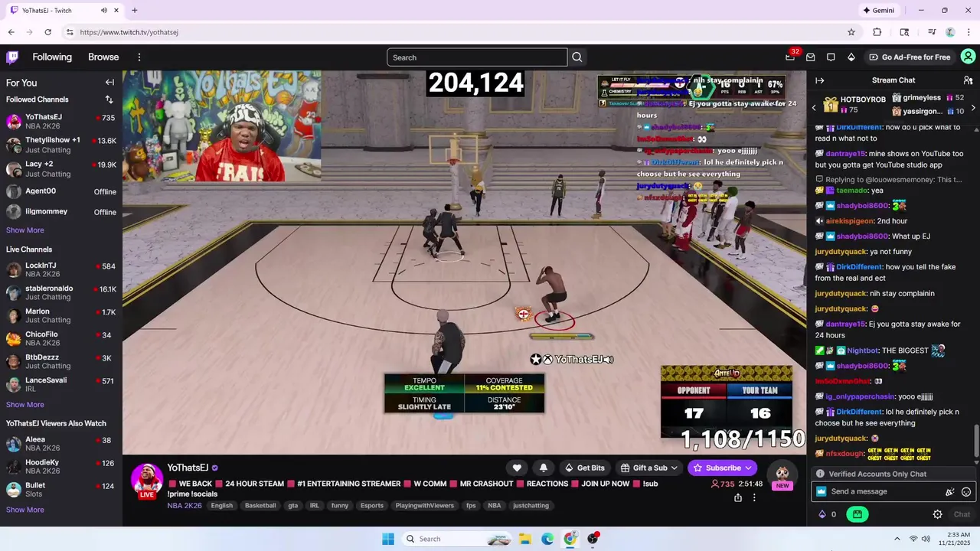Bookmark this page with star icon
Screen dimensions: 980x551
point(851,32)
